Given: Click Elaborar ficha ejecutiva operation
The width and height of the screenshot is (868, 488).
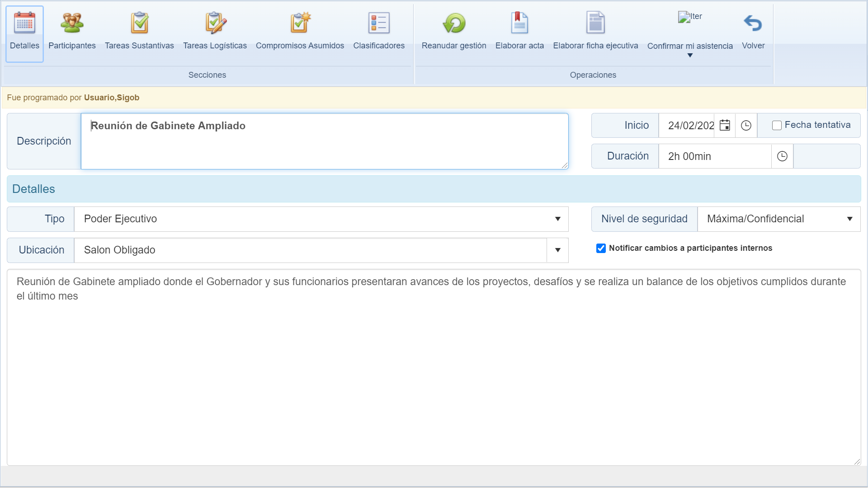Looking at the screenshot, I should 595,33.
